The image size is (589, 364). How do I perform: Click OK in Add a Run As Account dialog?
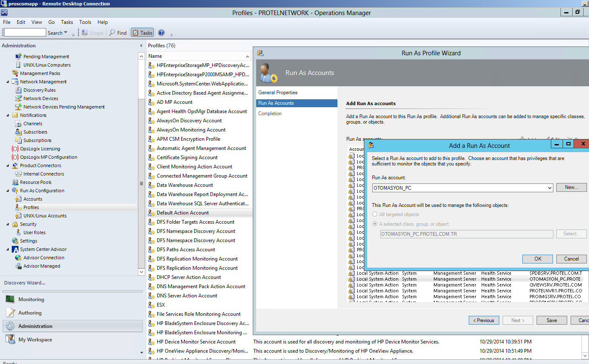pyautogui.click(x=537, y=259)
